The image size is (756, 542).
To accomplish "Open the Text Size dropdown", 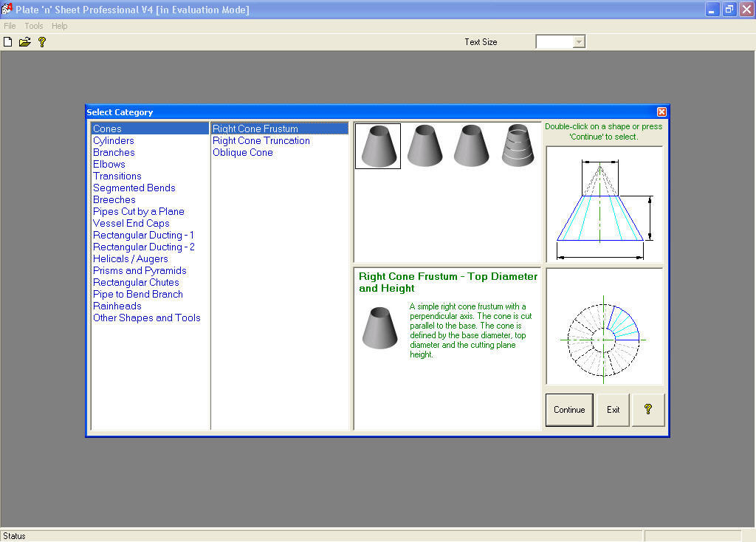I will click(x=579, y=42).
